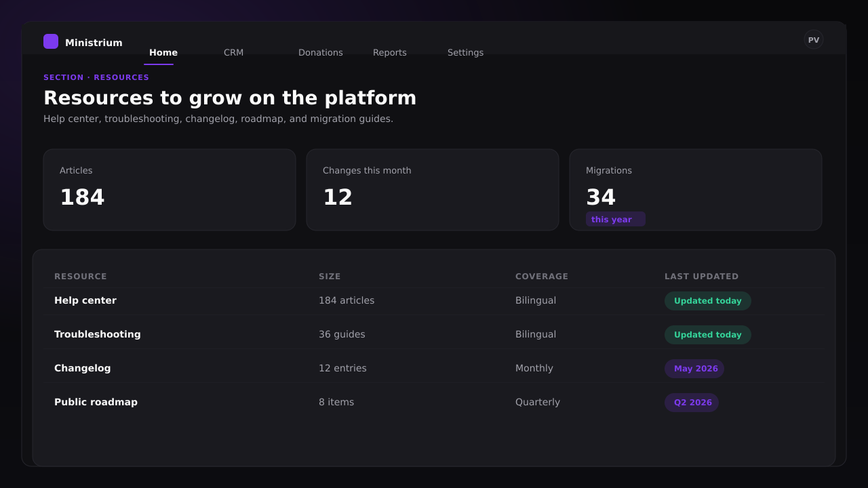Open the Help center resource row
This screenshot has width=868, height=488.
coord(434,301)
